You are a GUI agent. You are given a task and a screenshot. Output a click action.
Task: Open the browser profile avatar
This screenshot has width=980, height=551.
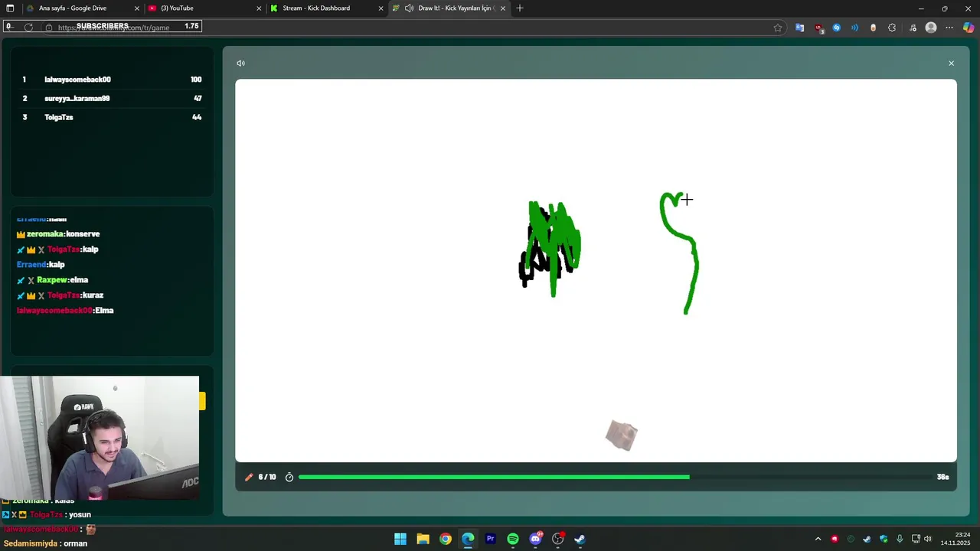(931, 28)
